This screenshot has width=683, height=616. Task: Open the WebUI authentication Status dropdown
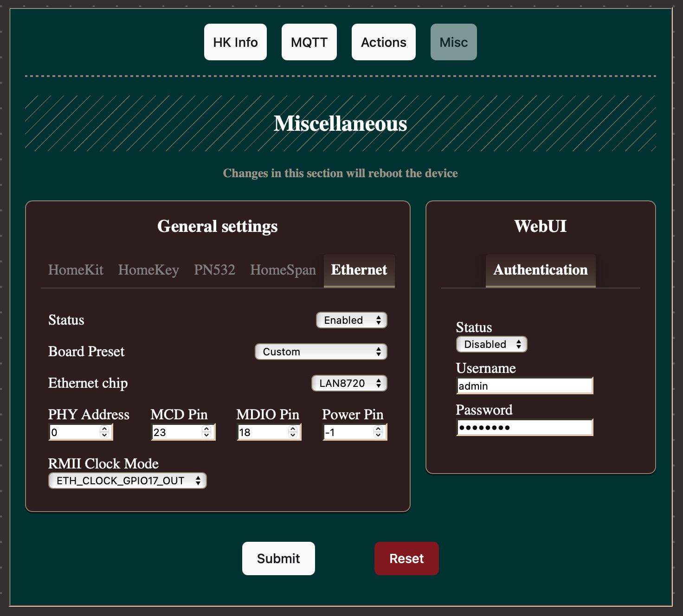tap(492, 344)
